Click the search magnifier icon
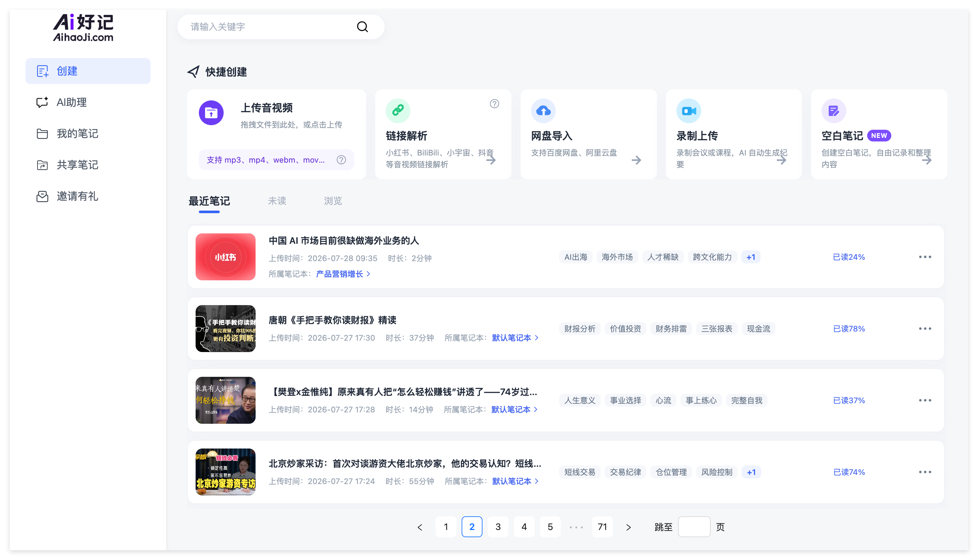This screenshot has height=560, width=978. (362, 26)
